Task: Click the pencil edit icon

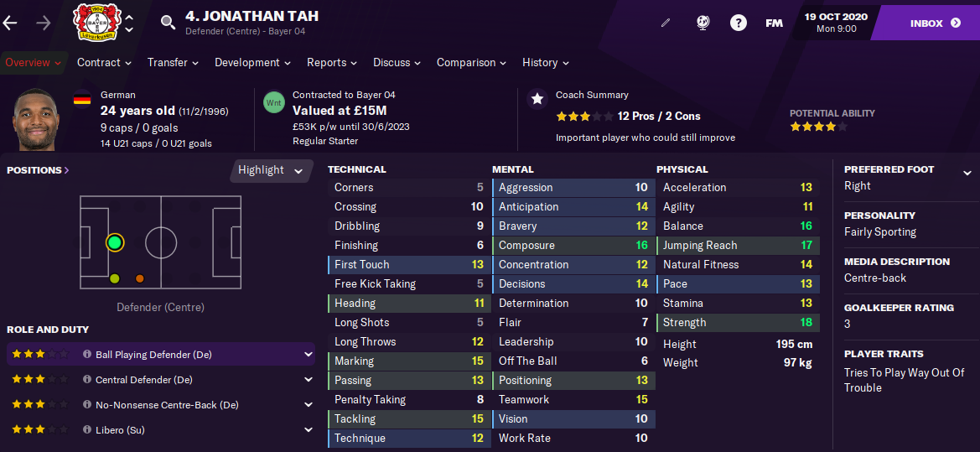Action: (666, 23)
